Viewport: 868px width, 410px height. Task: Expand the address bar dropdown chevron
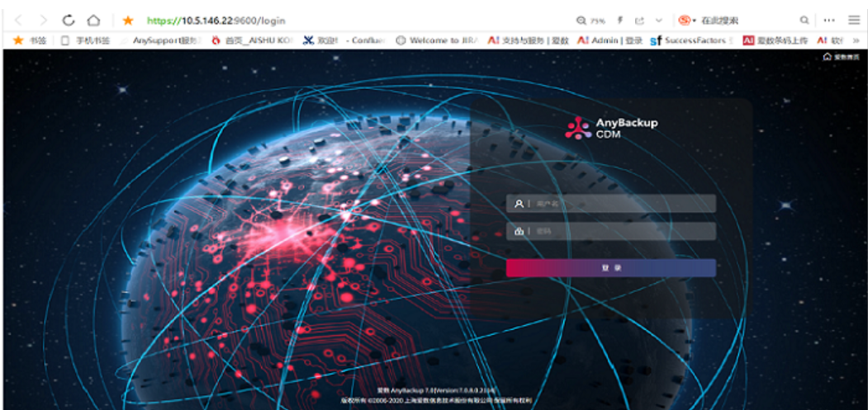tap(659, 21)
